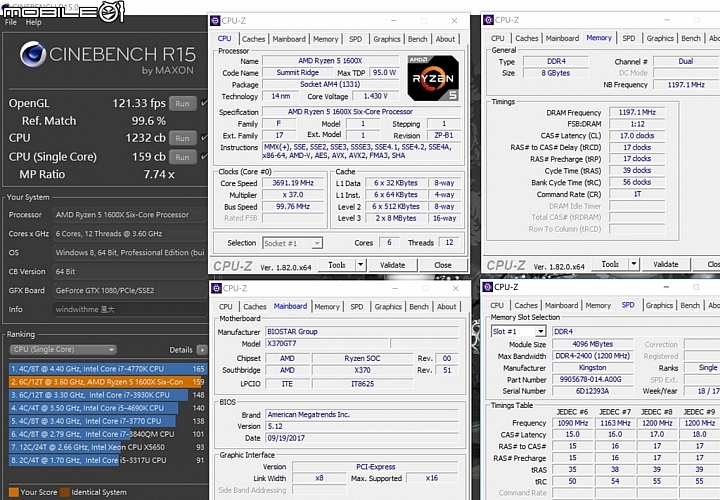Click Close button in CPU tab window
The height and width of the screenshot is (500, 720).
(443, 265)
